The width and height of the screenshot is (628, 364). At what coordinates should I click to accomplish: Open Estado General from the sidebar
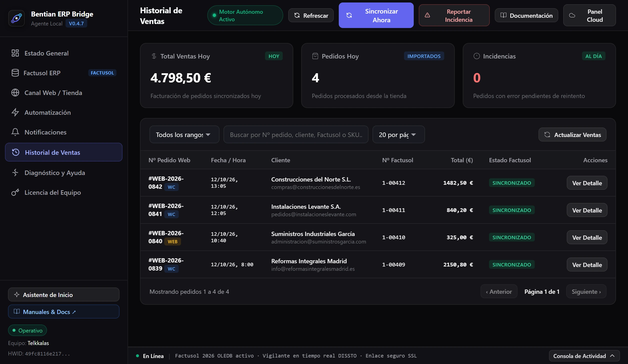pos(64,53)
